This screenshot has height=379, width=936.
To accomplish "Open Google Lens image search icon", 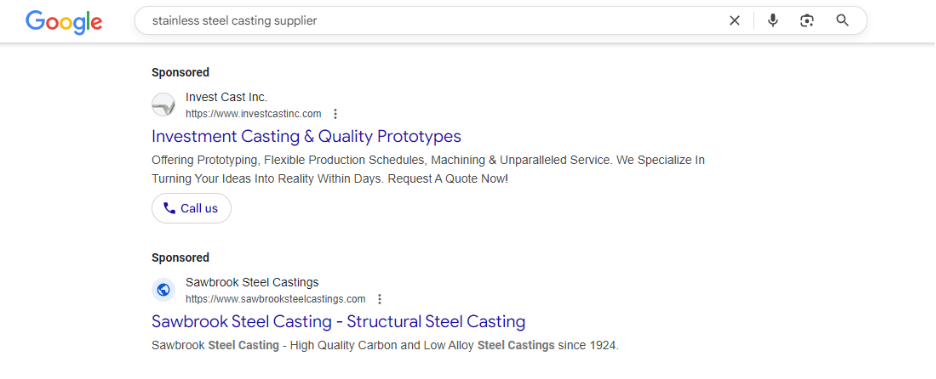I will (806, 21).
